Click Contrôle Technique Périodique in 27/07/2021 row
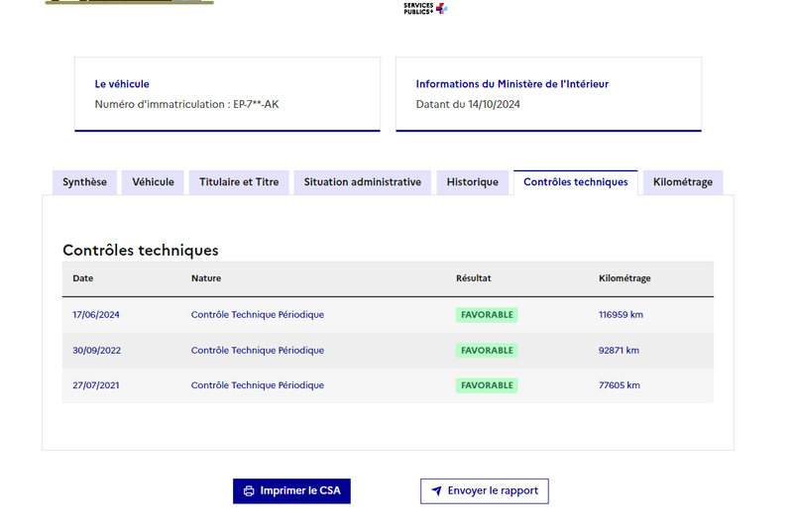 click(258, 385)
